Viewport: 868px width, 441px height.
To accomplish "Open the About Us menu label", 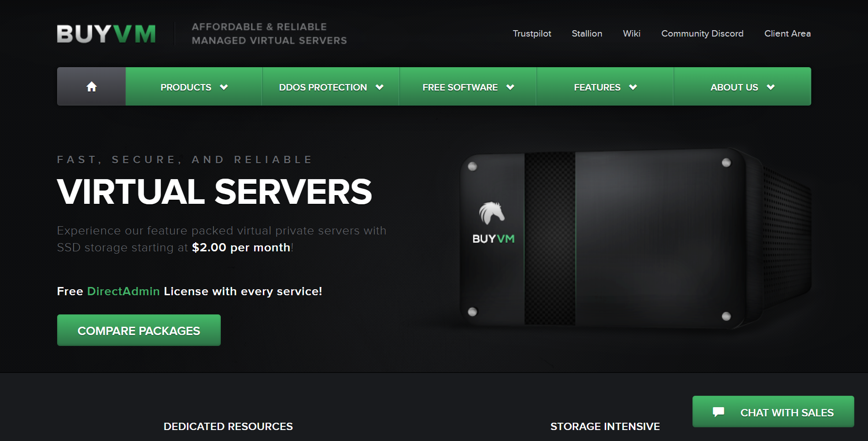I will [734, 87].
